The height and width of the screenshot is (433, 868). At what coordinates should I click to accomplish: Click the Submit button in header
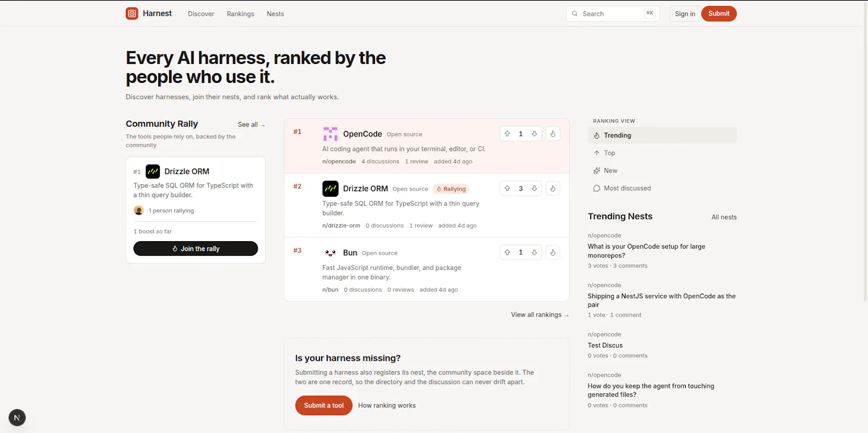719,14
